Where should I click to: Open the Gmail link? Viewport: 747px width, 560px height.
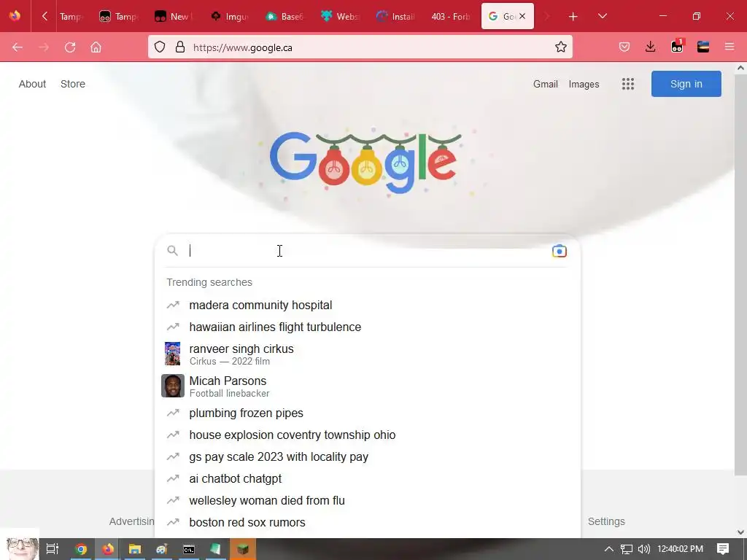tap(546, 84)
